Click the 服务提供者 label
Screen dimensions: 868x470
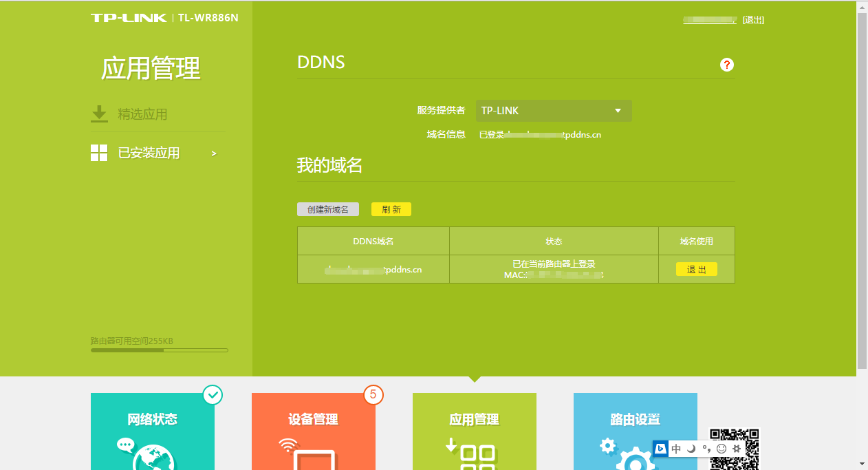[441, 111]
